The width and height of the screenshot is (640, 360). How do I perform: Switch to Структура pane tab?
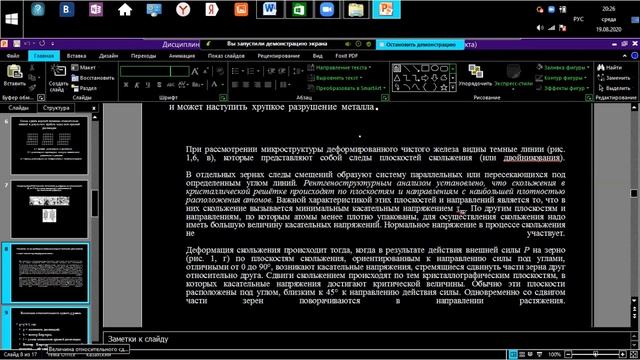click(56, 108)
